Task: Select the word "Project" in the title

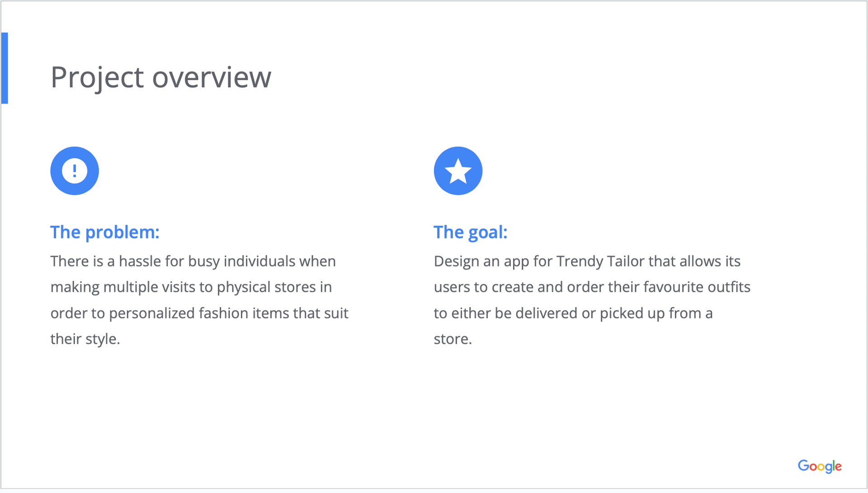Action: tap(97, 77)
